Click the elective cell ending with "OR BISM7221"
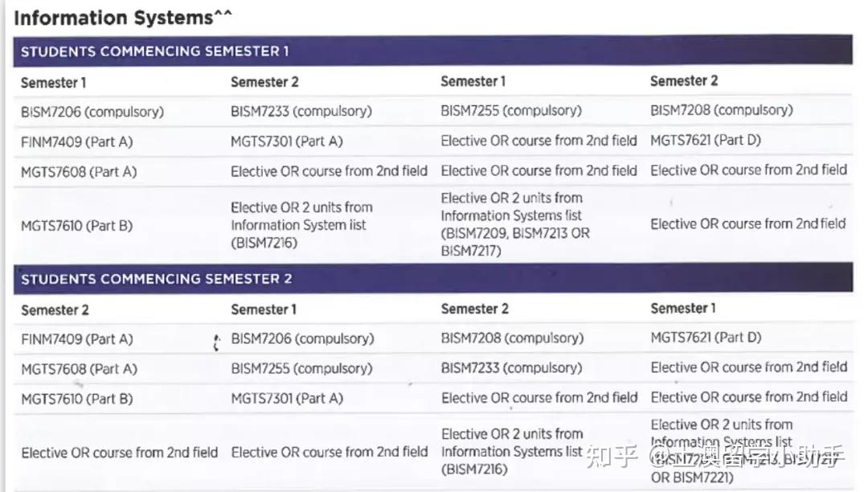Image resolution: width=868 pixels, height=492 pixels. click(x=722, y=451)
